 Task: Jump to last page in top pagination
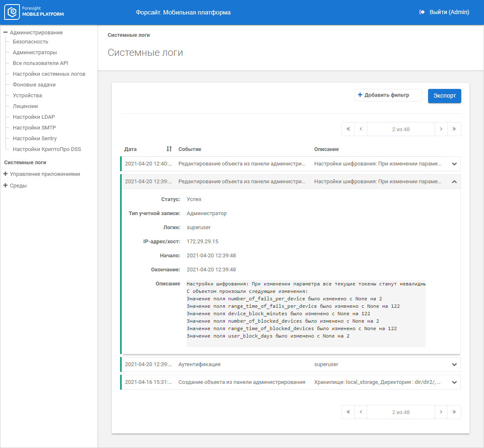pos(454,129)
